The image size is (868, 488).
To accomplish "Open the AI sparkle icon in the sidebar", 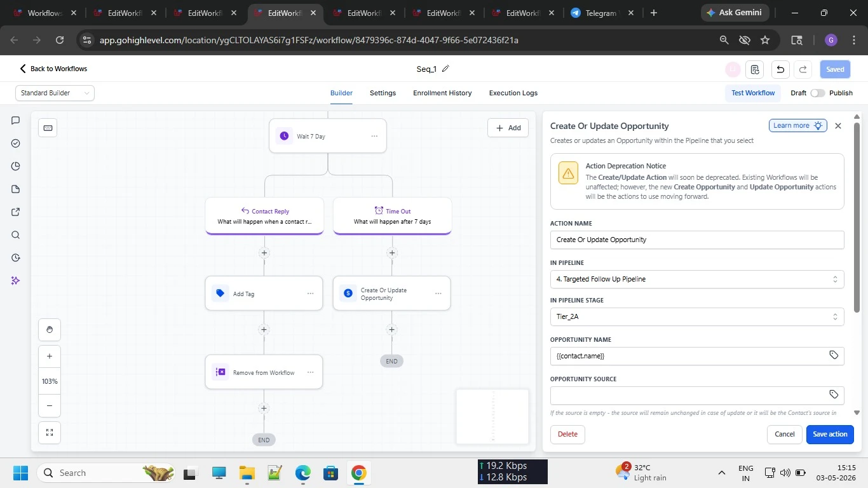I will tap(16, 280).
